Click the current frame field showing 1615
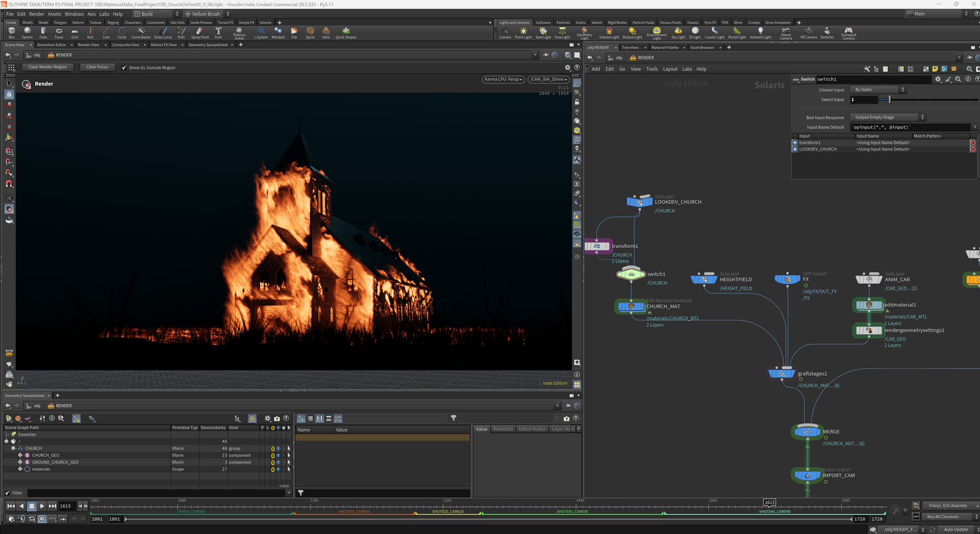The image size is (980, 534). click(x=67, y=506)
